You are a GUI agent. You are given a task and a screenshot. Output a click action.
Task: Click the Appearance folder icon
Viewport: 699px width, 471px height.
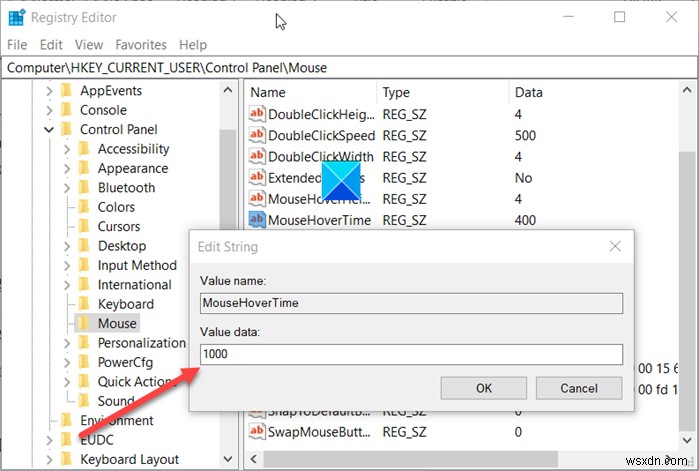pyautogui.click(x=84, y=168)
